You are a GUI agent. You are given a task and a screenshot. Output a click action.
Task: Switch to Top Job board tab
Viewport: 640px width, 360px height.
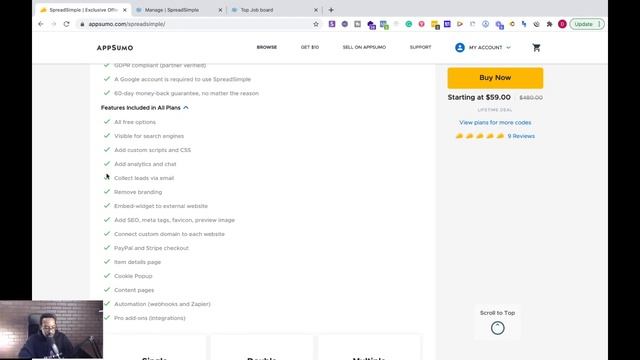[274, 10]
